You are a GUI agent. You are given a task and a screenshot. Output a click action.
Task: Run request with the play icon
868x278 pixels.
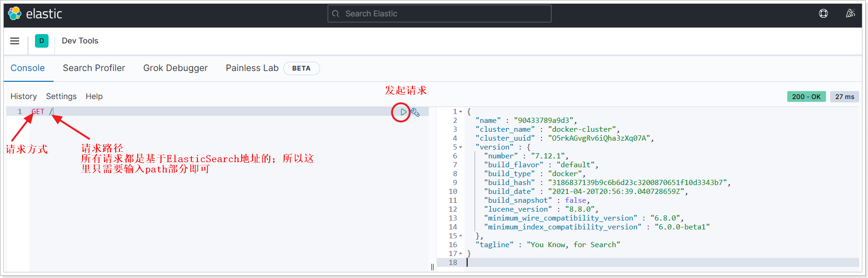404,112
